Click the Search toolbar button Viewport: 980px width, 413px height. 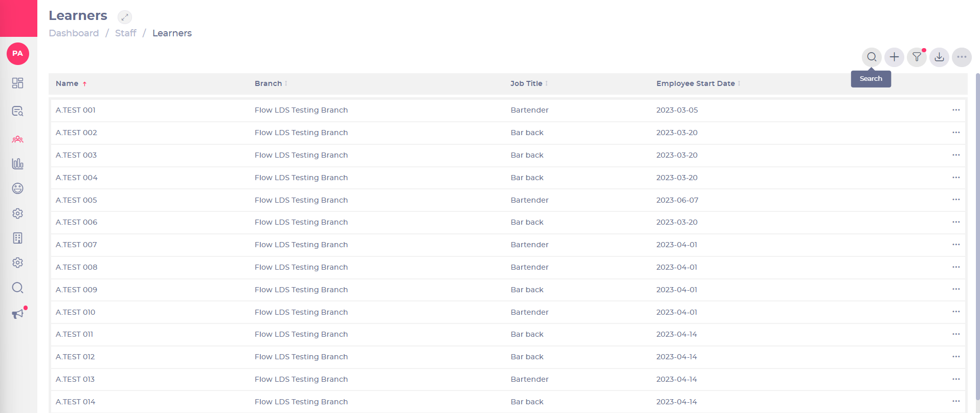pos(872,57)
